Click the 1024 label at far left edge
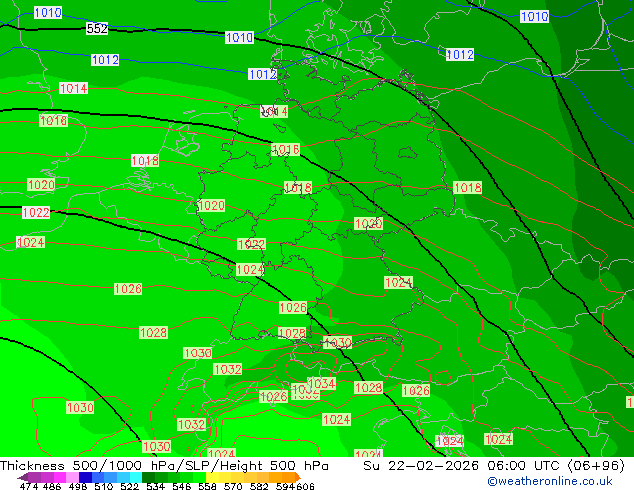 click(x=30, y=243)
